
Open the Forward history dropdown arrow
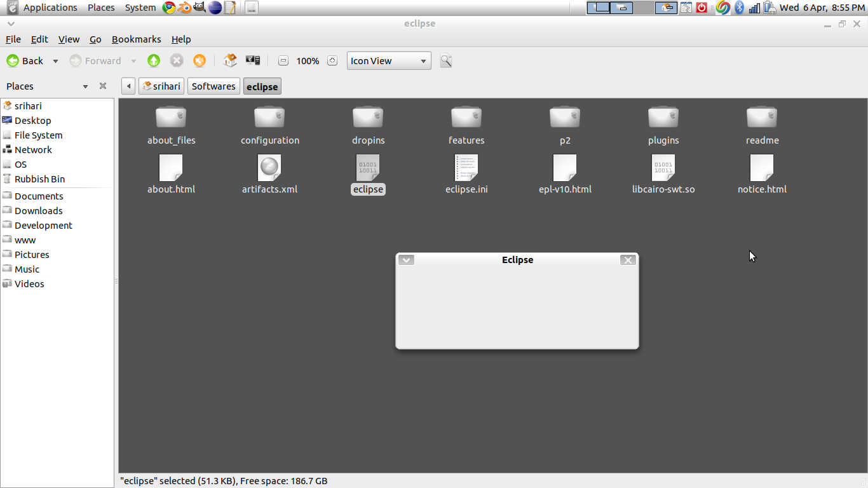(x=133, y=61)
